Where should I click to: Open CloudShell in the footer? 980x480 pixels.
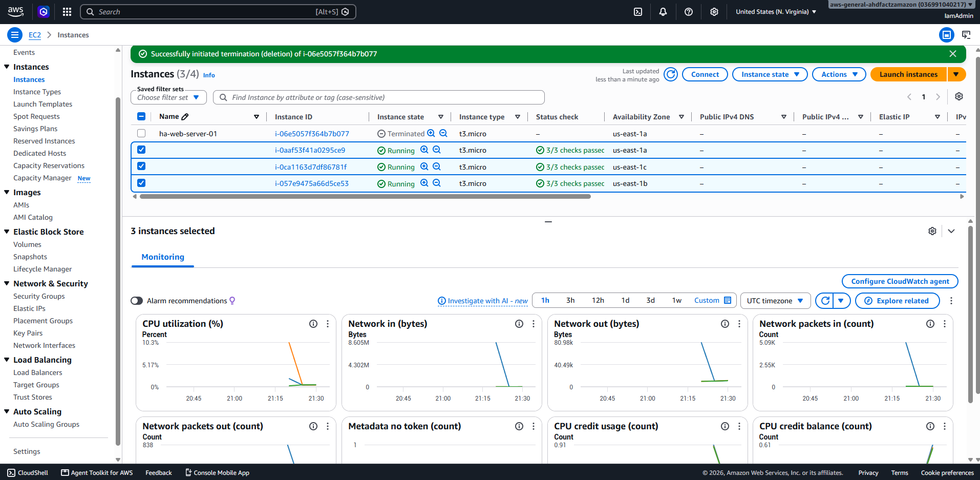click(28, 473)
